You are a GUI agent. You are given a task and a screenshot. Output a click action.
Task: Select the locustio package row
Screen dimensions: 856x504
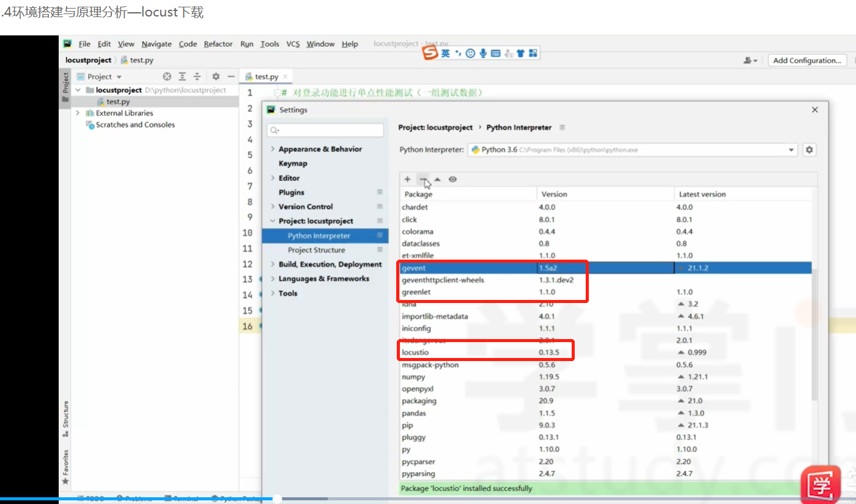coord(605,352)
